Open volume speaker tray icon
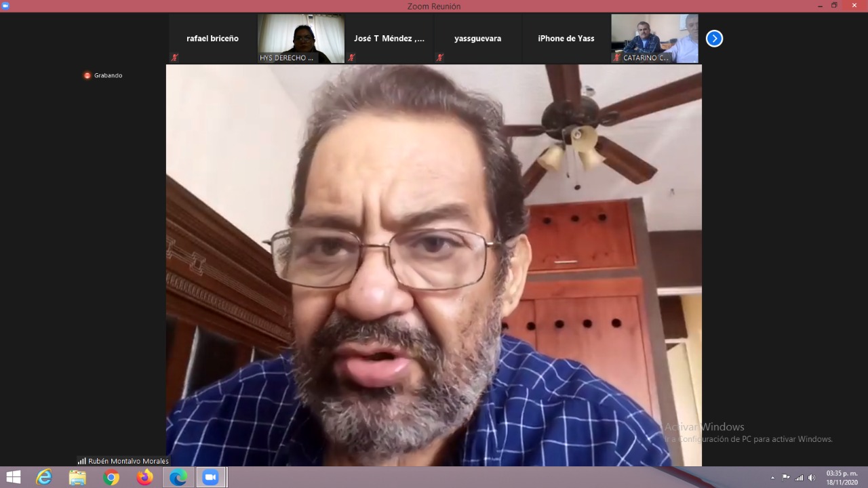The width and height of the screenshot is (868, 488). click(812, 478)
